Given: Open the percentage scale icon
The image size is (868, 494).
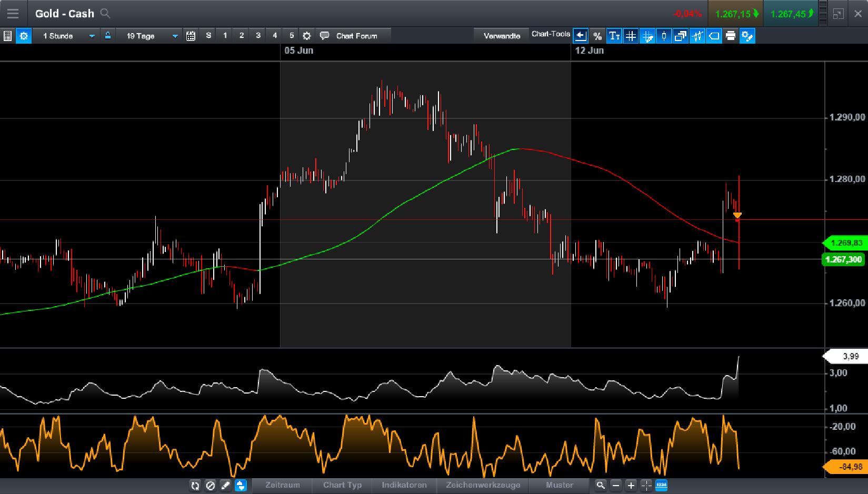Looking at the screenshot, I should tap(597, 36).
